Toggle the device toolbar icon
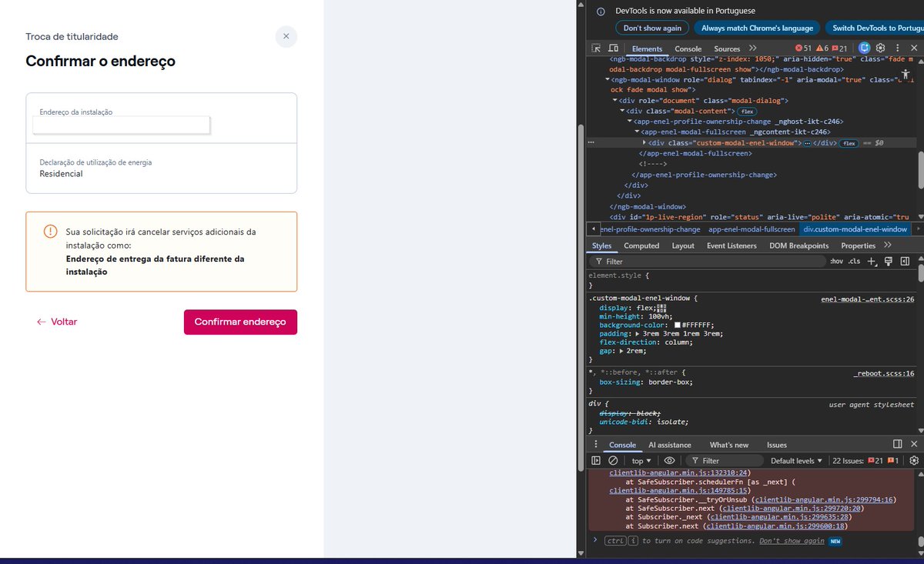 pyautogui.click(x=614, y=48)
